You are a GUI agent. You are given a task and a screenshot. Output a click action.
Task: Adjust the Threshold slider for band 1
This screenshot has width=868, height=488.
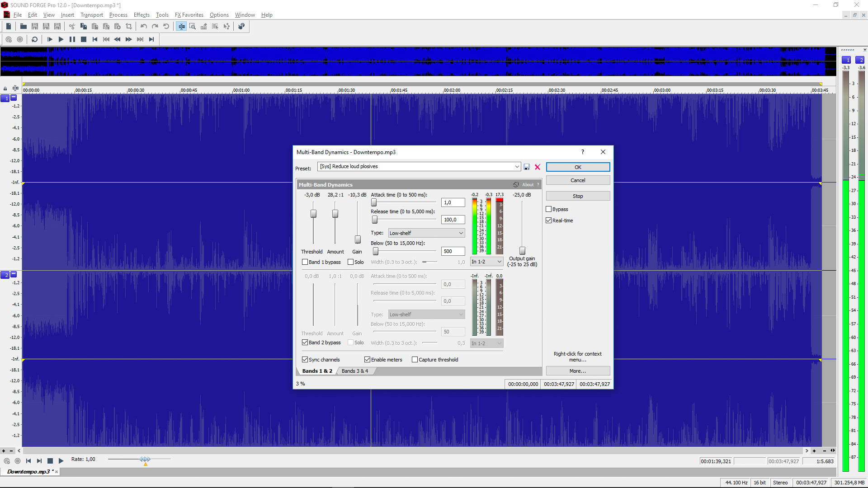point(313,214)
